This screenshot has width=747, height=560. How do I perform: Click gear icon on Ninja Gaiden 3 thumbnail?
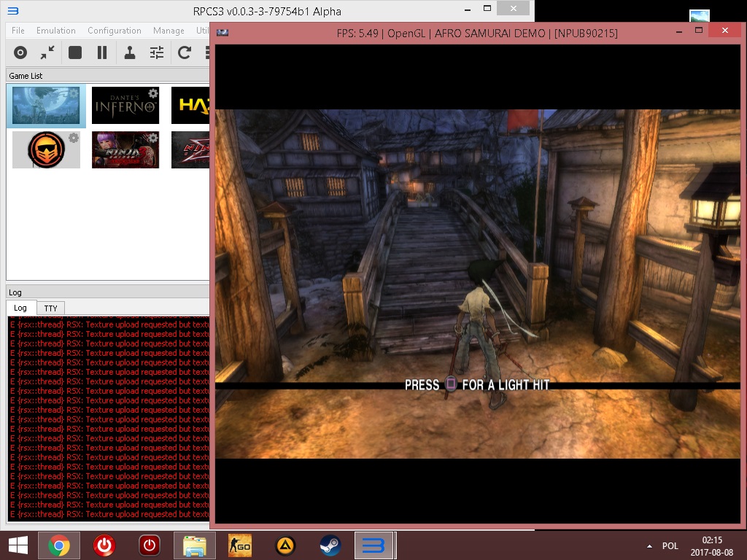(153, 138)
